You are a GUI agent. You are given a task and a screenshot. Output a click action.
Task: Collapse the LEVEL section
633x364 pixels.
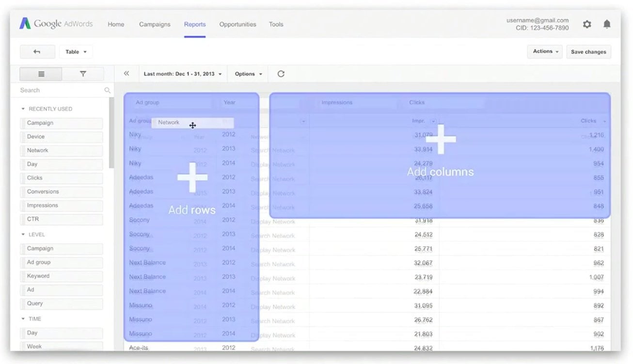pyautogui.click(x=23, y=235)
